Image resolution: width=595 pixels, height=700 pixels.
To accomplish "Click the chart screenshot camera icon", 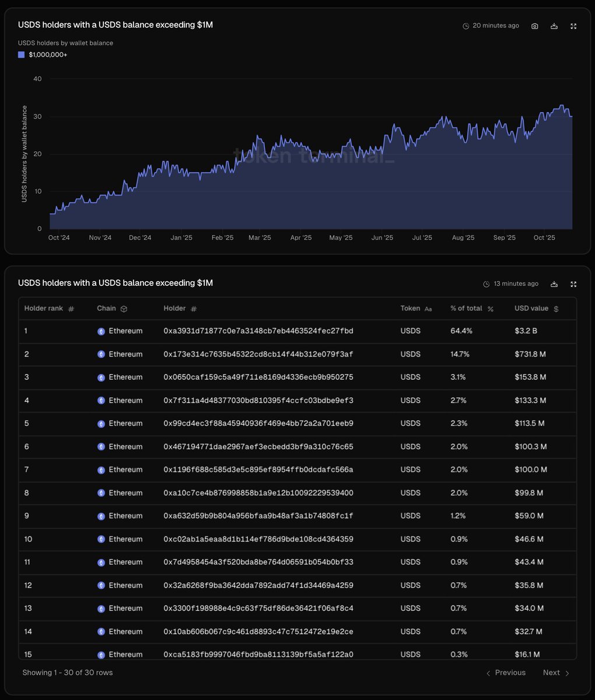I will tap(535, 26).
